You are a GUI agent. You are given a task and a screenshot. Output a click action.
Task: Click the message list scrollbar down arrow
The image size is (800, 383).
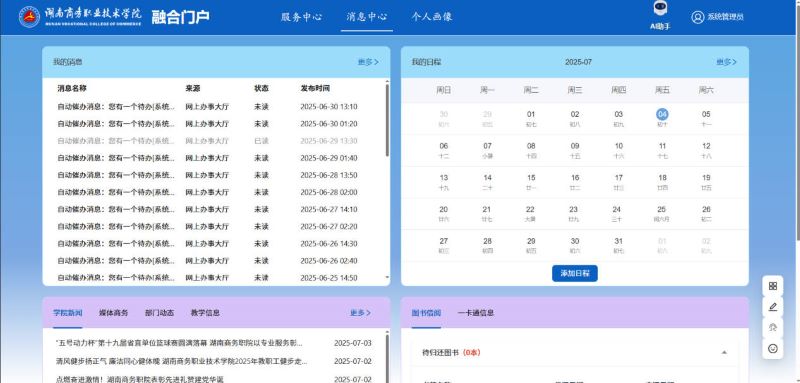pyautogui.click(x=387, y=278)
